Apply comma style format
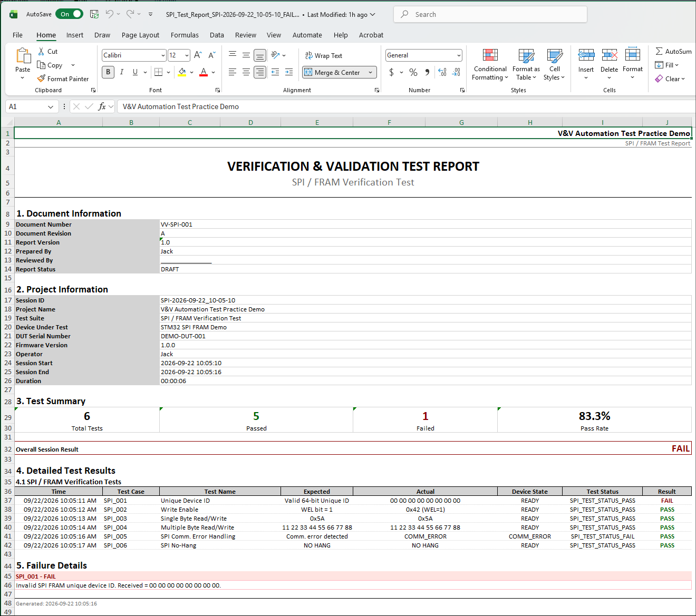Screen dimensions: 696x616 427,72
